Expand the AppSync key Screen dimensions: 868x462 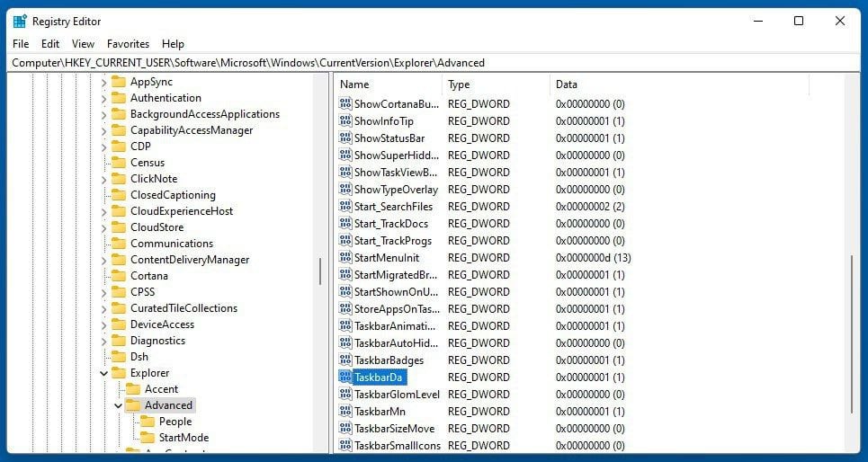pyautogui.click(x=103, y=83)
